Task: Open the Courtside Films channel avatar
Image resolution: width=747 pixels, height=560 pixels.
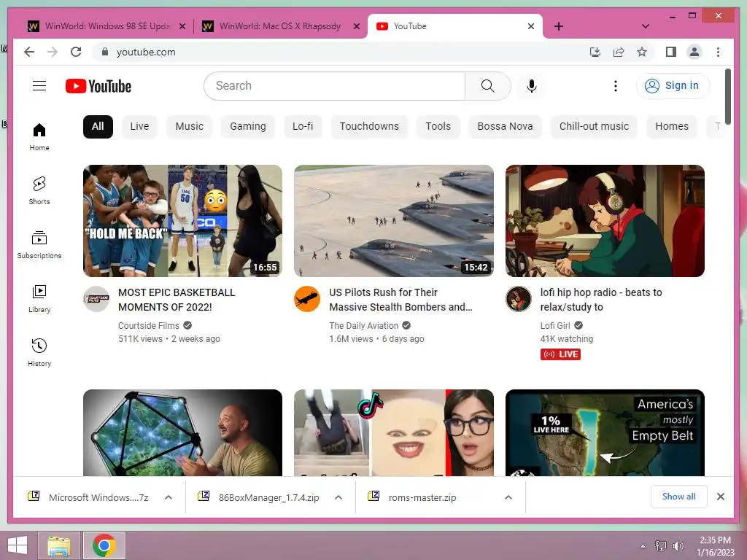Action: pos(96,299)
